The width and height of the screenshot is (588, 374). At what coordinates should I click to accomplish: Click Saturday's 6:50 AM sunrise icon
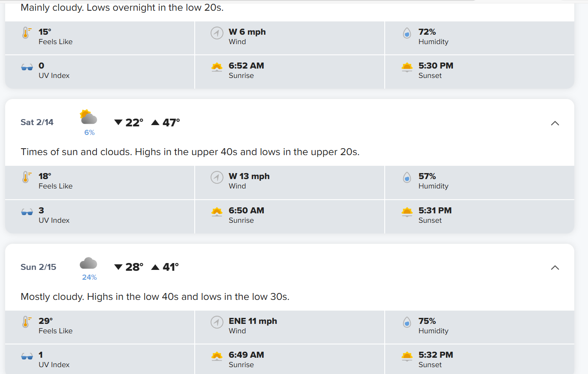point(217,211)
